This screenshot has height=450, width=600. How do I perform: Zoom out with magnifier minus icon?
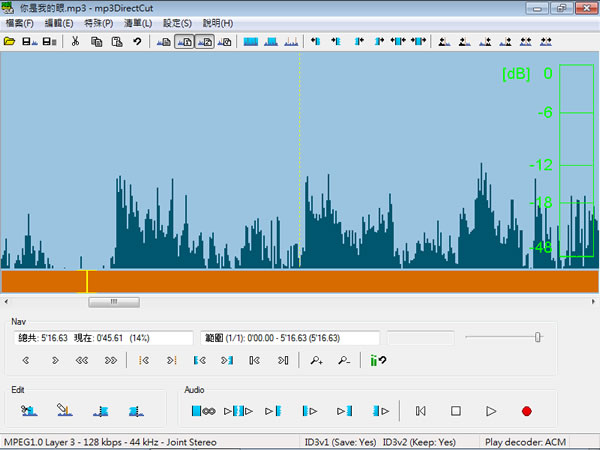pos(344,360)
